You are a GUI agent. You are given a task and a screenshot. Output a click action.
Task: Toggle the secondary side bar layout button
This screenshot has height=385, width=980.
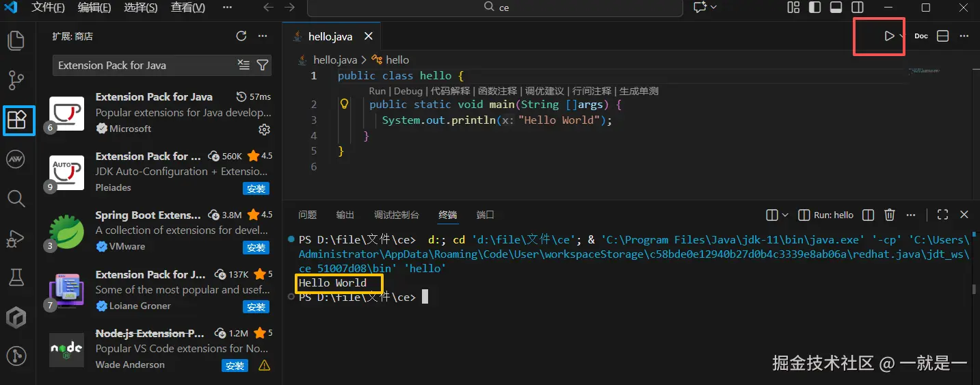pos(857,8)
